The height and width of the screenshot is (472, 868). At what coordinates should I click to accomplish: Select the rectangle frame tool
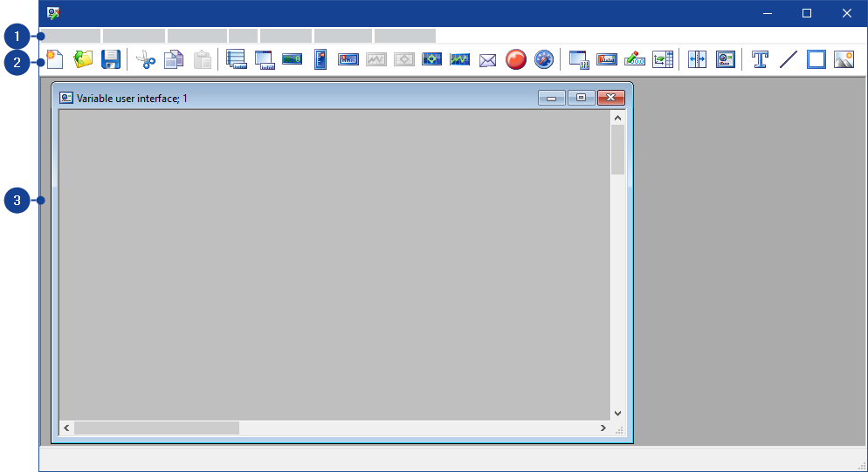click(816, 59)
